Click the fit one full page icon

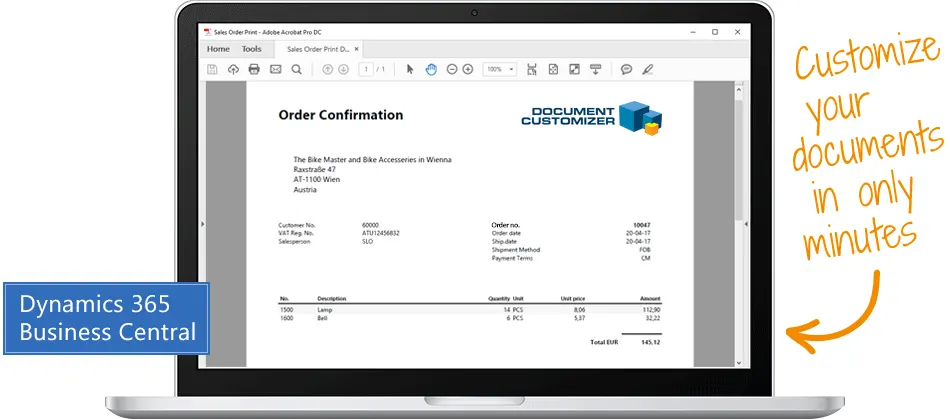553,70
